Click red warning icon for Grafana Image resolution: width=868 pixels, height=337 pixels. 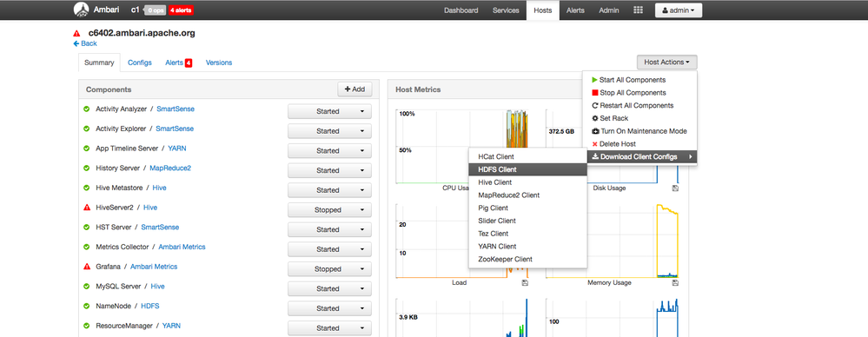pyautogui.click(x=86, y=266)
